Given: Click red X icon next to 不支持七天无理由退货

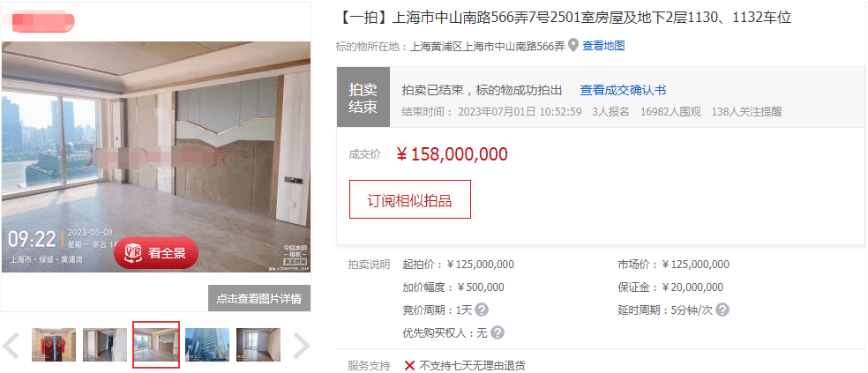Looking at the screenshot, I should pyautogui.click(x=409, y=366).
